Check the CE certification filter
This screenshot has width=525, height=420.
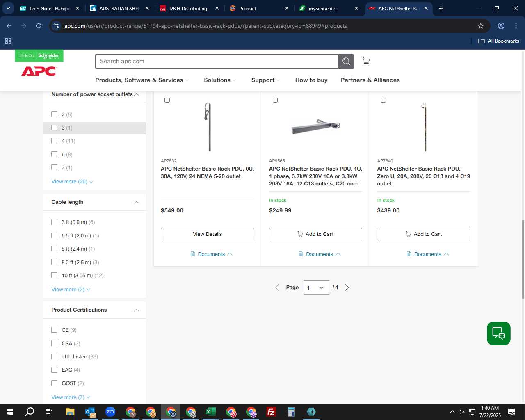click(54, 330)
